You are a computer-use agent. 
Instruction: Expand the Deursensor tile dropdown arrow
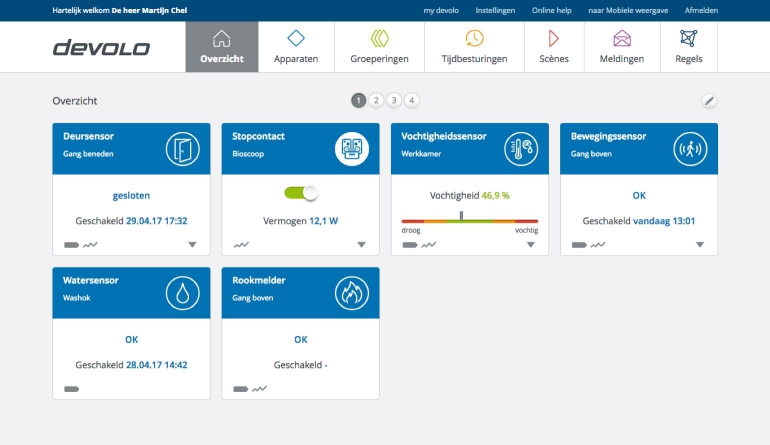click(192, 244)
